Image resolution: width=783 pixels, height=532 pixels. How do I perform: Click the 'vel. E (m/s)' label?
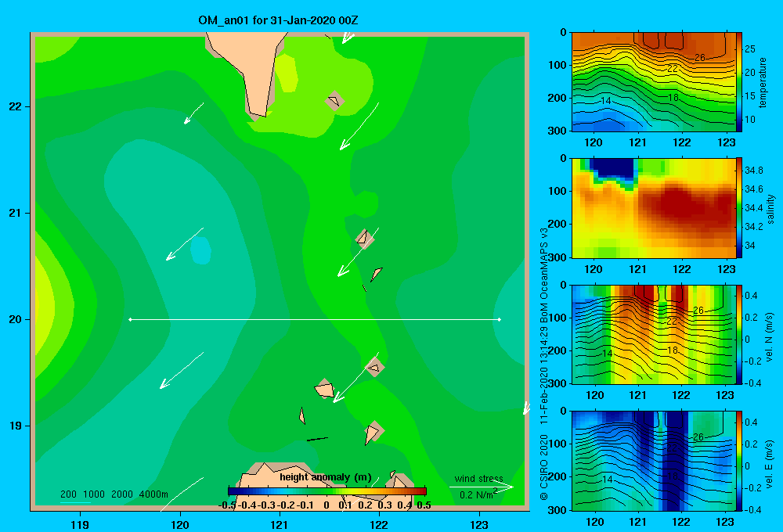click(x=770, y=464)
